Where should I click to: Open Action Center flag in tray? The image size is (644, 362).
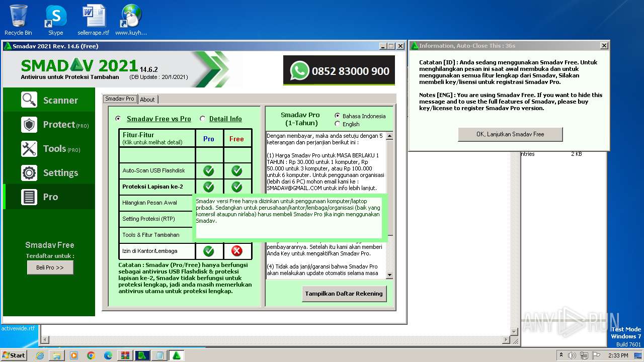596,355
